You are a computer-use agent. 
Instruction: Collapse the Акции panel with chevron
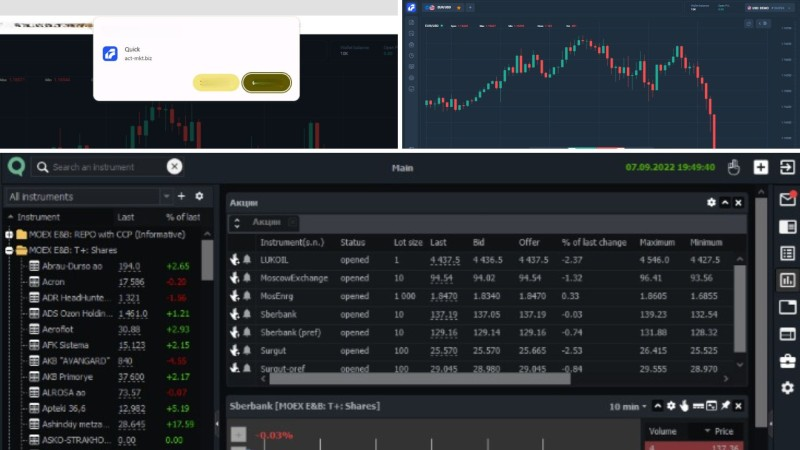point(725,202)
